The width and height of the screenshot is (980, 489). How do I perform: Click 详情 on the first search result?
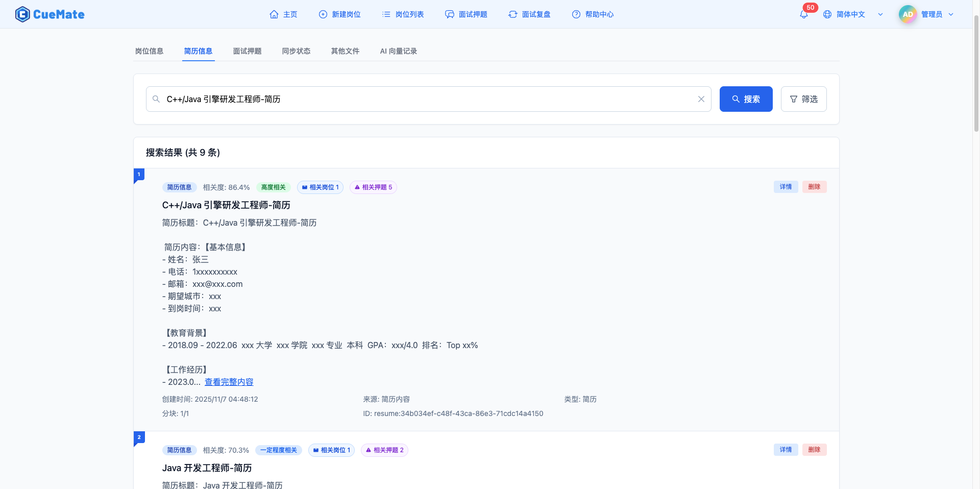coord(786,187)
